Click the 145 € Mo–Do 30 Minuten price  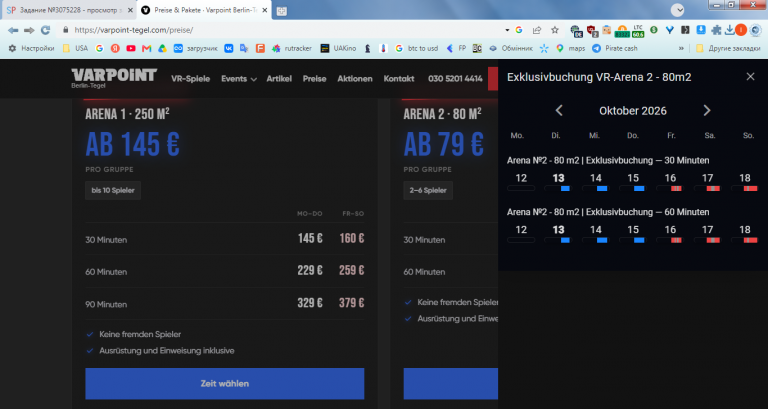(310, 239)
